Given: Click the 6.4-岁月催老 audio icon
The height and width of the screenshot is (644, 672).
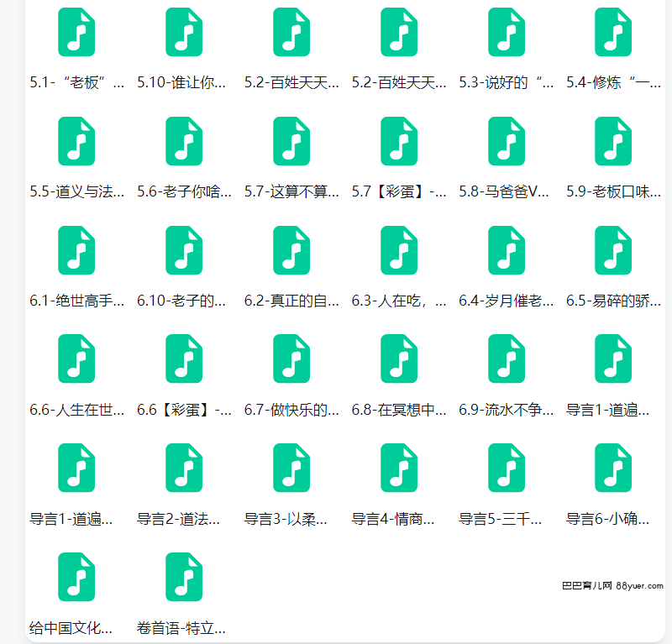Looking at the screenshot, I should point(507,250).
